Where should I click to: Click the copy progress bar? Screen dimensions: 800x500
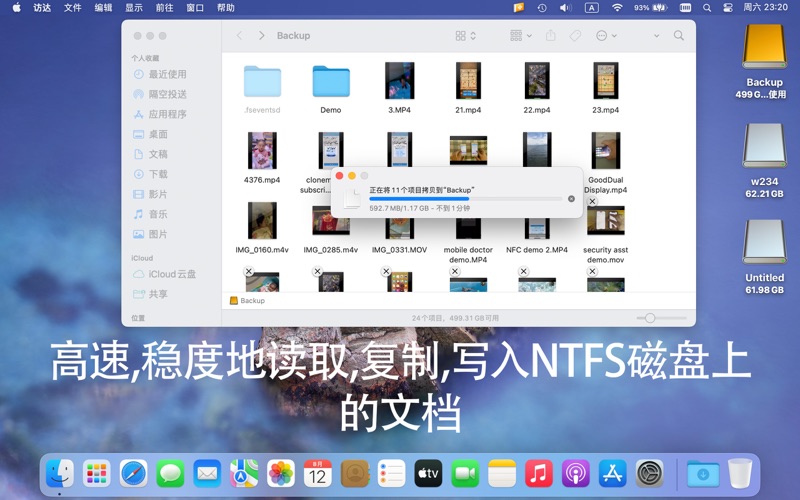[x=465, y=199]
